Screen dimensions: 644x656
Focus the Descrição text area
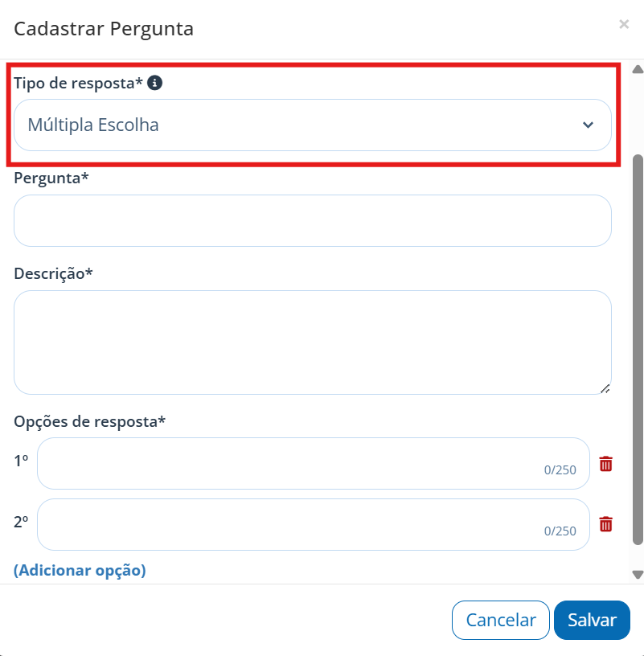tap(313, 342)
